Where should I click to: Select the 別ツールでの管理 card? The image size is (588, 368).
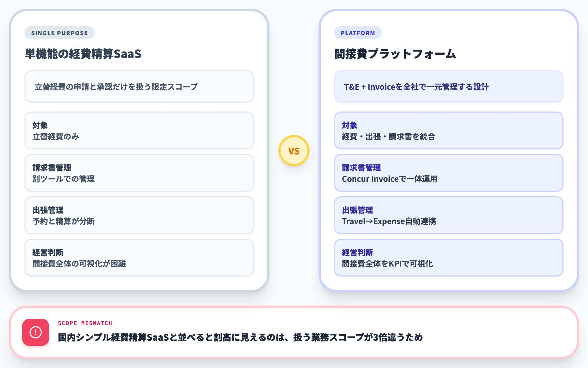click(139, 173)
